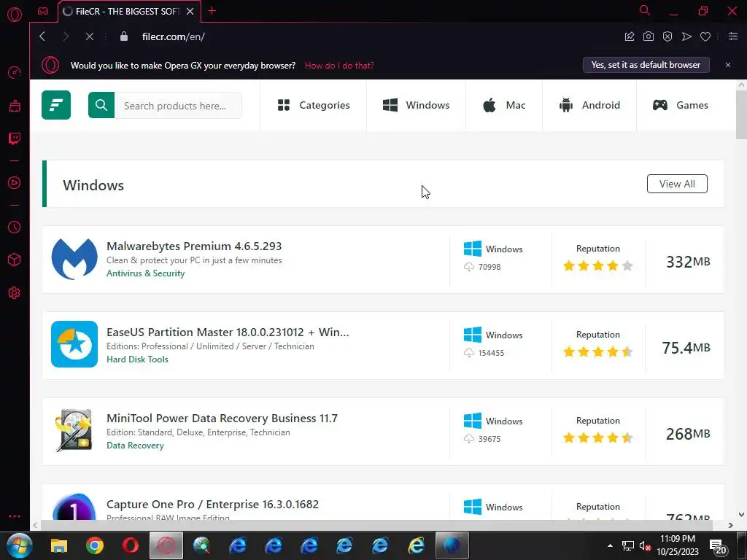
Task: Add page to bookmarks with heart icon
Action: [705, 36]
